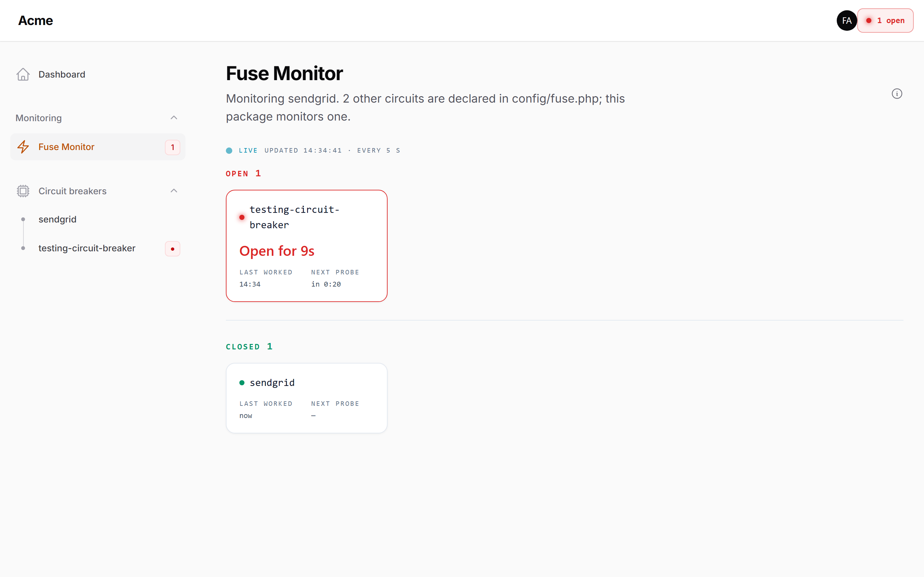Click the green status dot on sendgrid card

click(x=242, y=383)
